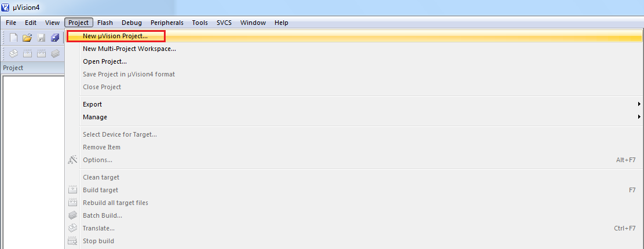644x249 pixels.
Task: Select Translate... menu entry (Ctrl+F7)
Action: 354,228
